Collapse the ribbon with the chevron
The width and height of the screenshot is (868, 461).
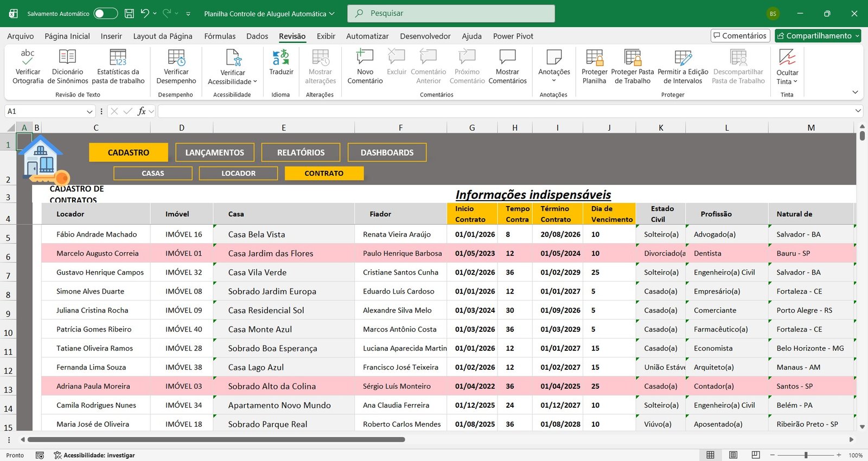(x=855, y=92)
